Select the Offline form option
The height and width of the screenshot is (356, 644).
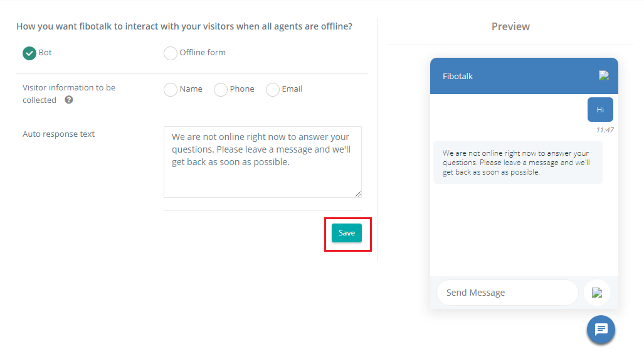pos(170,53)
